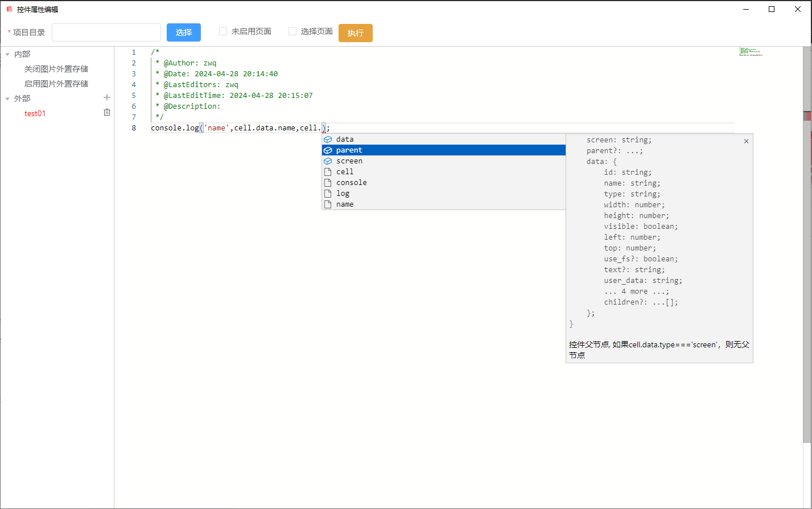This screenshot has width=812, height=509.
Task: Open 启用图片外置存储 script
Action: 56,84
